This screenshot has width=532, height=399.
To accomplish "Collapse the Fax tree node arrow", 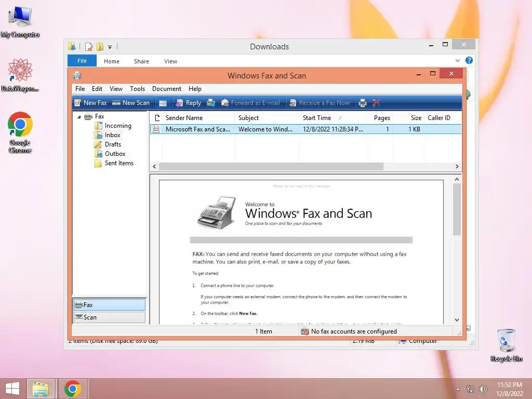I will (x=79, y=117).
